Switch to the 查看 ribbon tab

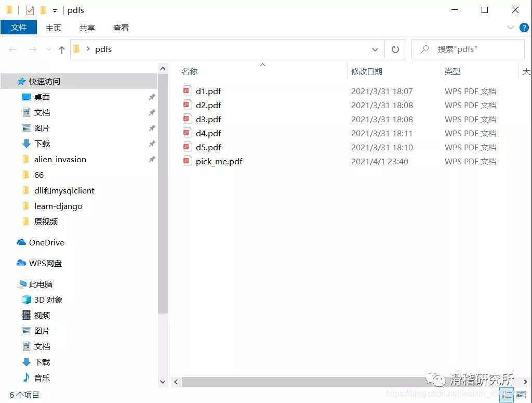pyautogui.click(x=121, y=28)
